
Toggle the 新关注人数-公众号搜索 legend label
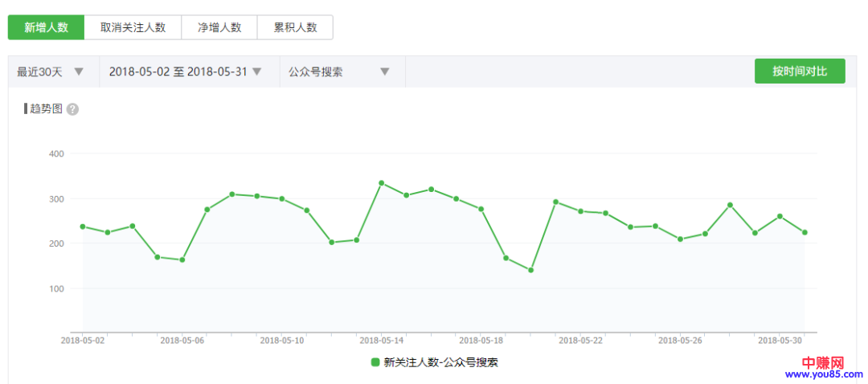[x=441, y=362]
